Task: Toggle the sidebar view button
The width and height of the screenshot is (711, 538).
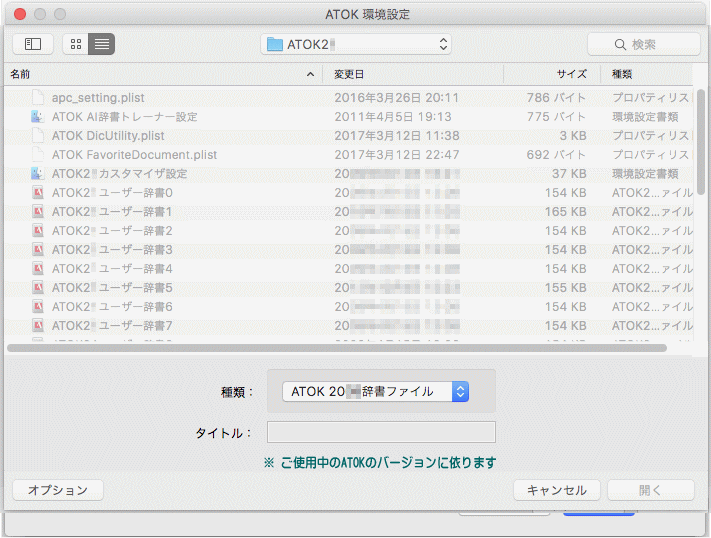Action: pos(33,44)
